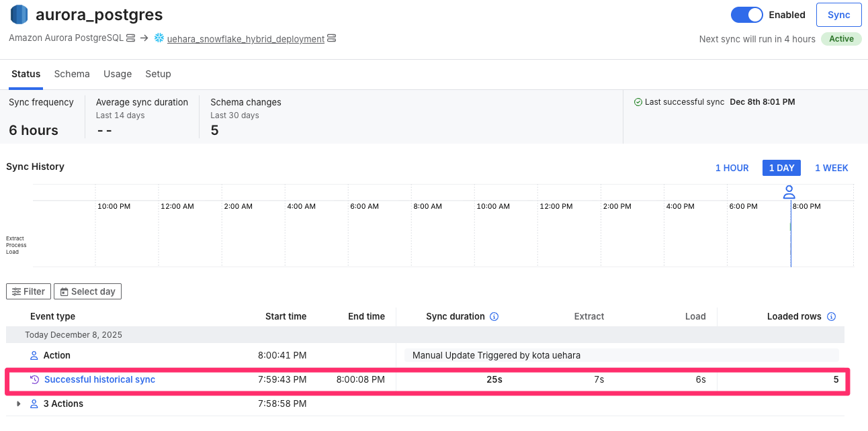The width and height of the screenshot is (868, 431).
Task: Click the info icon beside Sync duration
Action: point(494,317)
